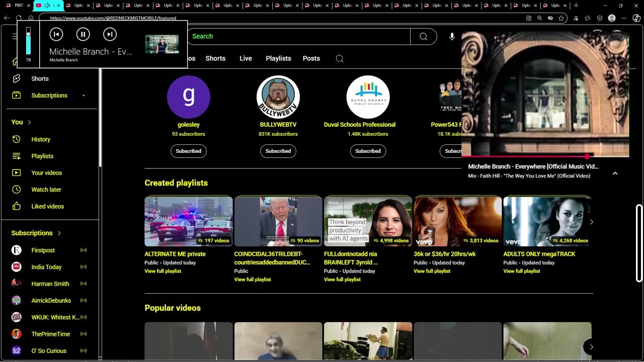Click the mini player video title text

click(533, 166)
